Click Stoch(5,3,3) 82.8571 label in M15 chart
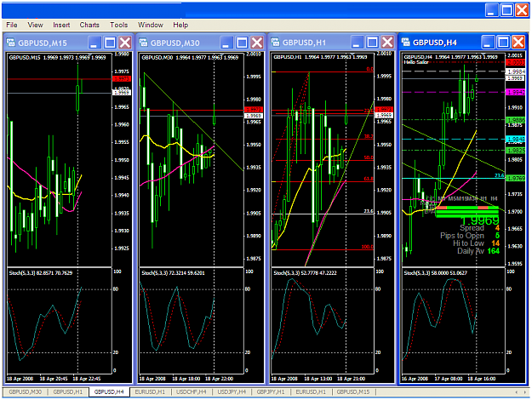This screenshot has width=532, height=400. [41, 273]
